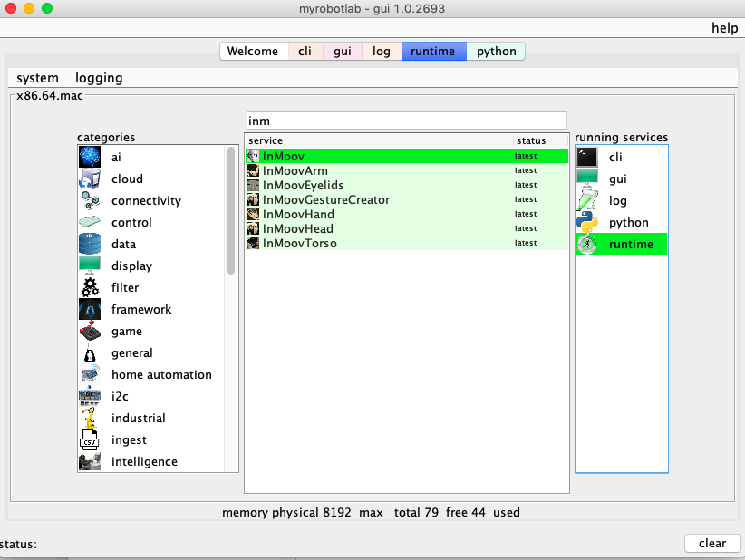Select the python label in running services

click(x=629, y=223)
